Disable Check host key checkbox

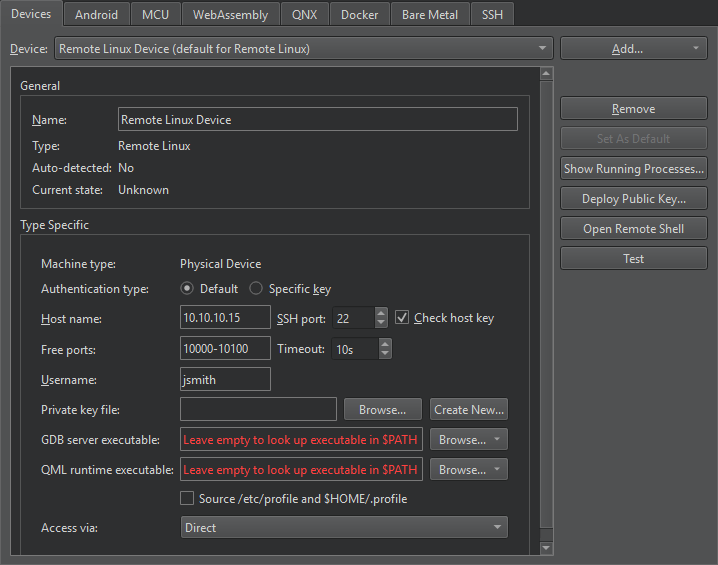(403, 318)
